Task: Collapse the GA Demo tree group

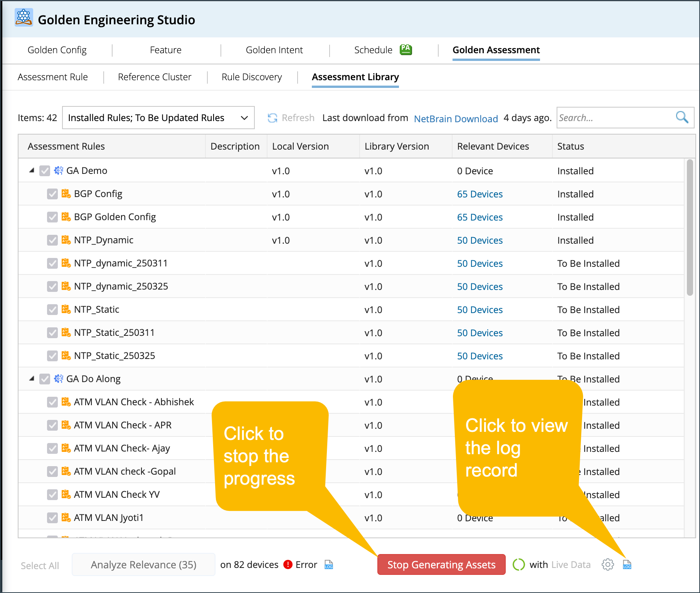Action: pos(32,170)
